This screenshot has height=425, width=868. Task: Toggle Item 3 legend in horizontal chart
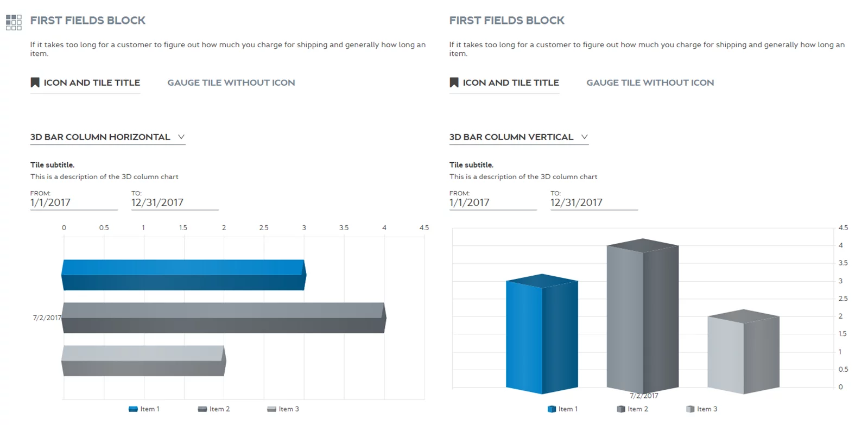(283, 409)
